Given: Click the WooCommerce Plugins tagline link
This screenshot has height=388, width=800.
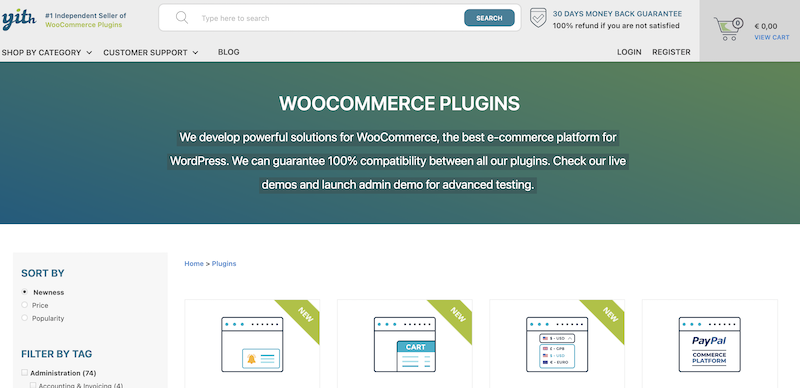Looking at the screenshot, I should pos(84,25).
